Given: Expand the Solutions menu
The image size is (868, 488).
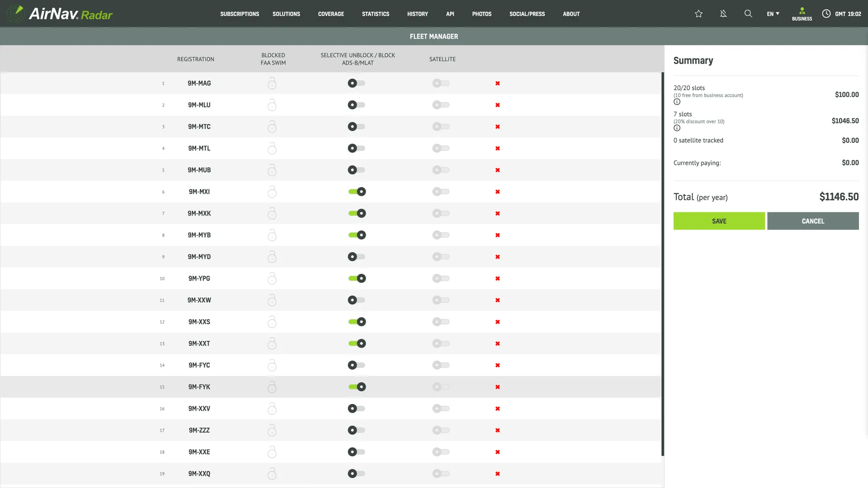Looking at the screenshot, I should coord(286,14).
